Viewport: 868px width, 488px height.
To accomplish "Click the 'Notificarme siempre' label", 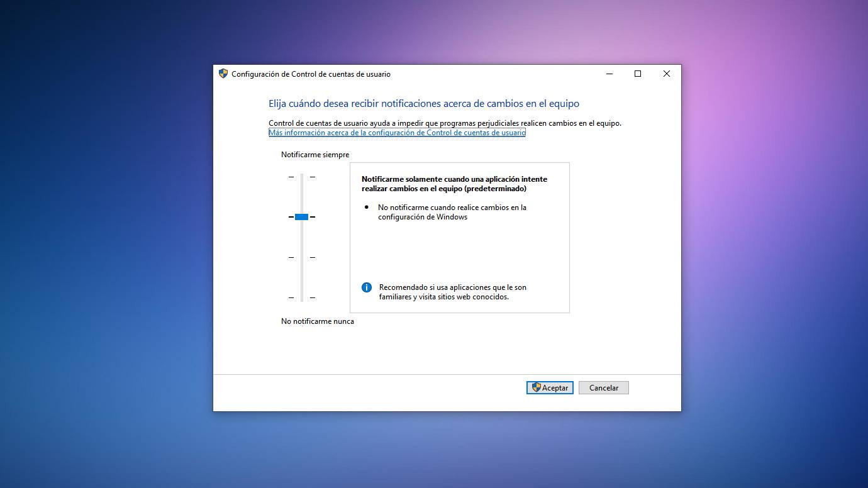I will [314, 155].
